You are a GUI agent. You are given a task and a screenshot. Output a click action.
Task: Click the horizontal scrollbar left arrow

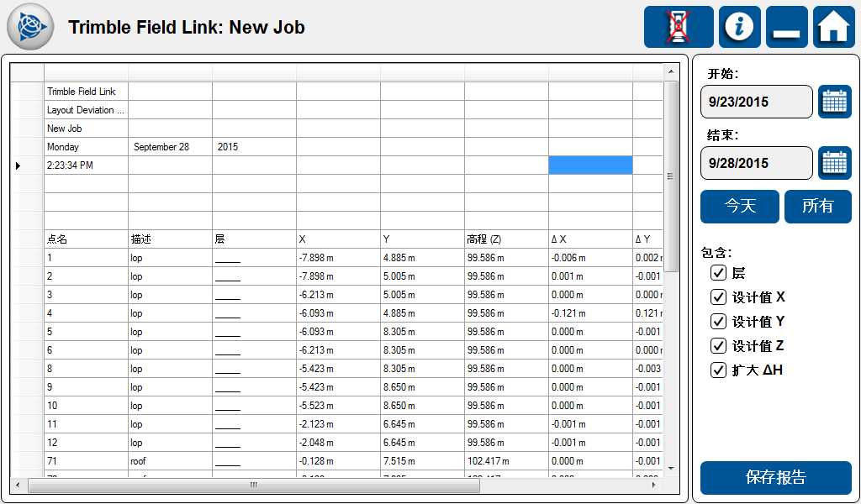[x=18, y=485]
